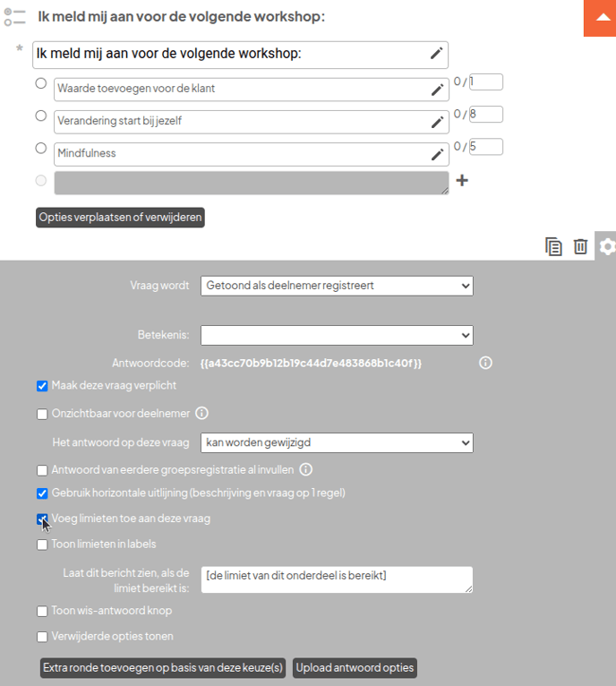Image resolution: width=616 pixels, height=686 pixels.
Task: Add a new answer option with plus icon
Action: coord(462,180)
